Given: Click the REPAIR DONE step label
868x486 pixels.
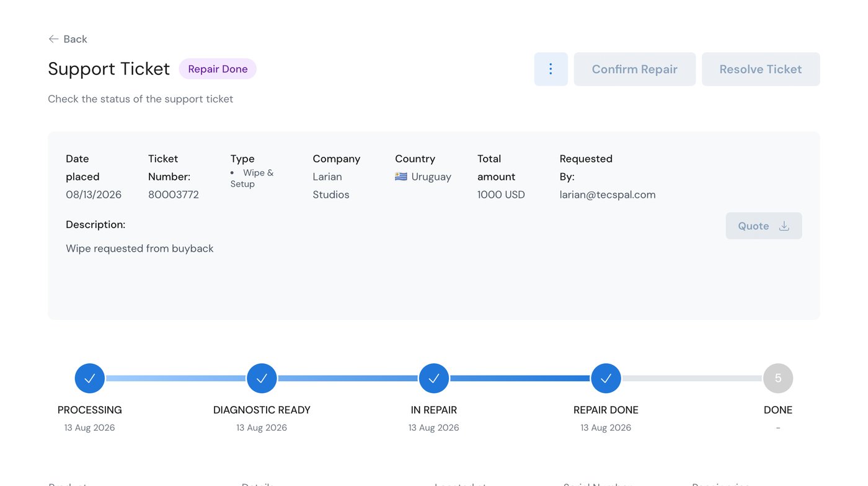Looking at the screenshot, I should [x=606, y=410].
